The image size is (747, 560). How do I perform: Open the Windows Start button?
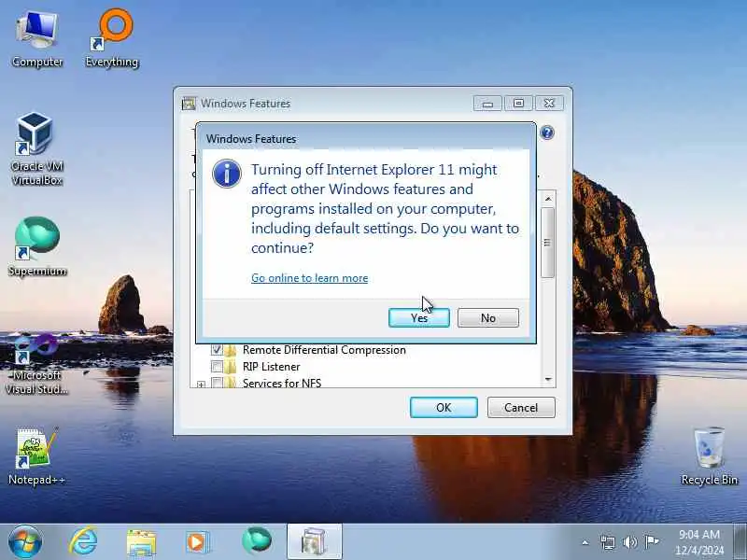[x=25, y=542]
